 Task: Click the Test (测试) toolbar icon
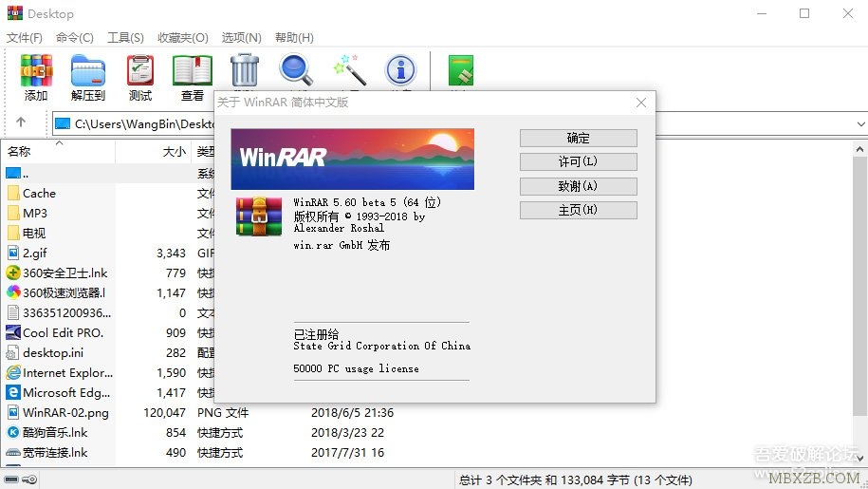point(140,70)
